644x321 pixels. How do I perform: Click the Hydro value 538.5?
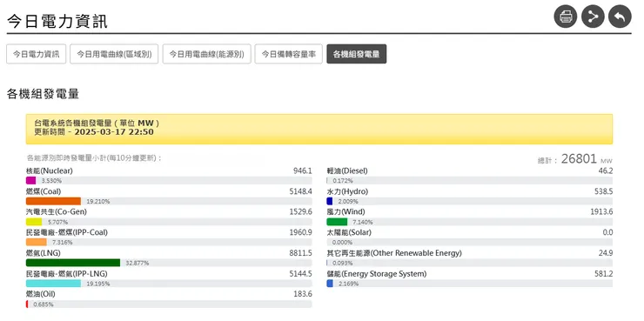point(603,191)
